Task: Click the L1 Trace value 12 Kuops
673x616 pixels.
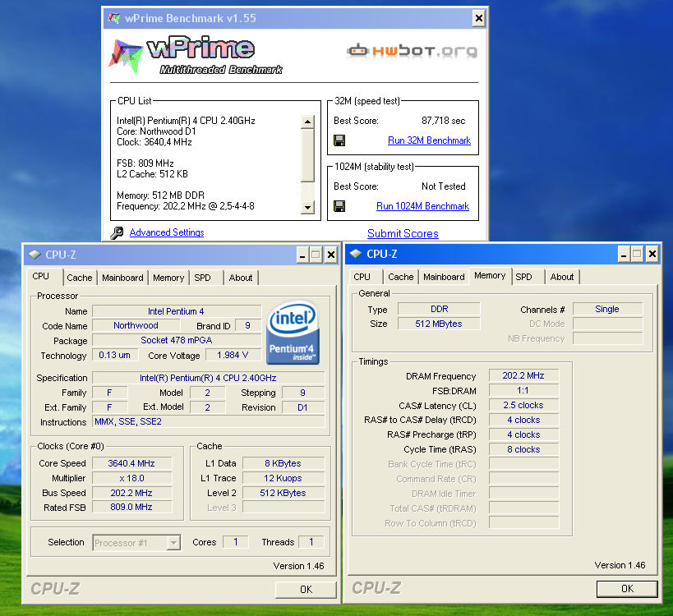Action: pos(283,478)
